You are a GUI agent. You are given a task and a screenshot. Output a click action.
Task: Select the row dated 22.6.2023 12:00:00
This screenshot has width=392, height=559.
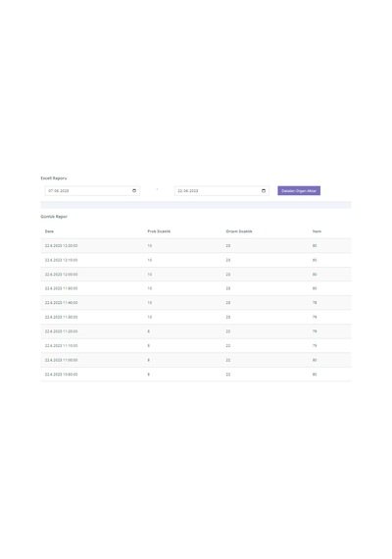point(196,275)
